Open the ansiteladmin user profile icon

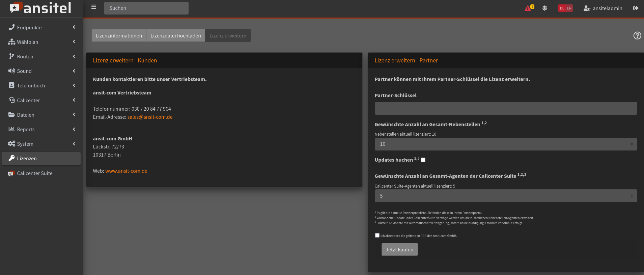pos(587,8)
